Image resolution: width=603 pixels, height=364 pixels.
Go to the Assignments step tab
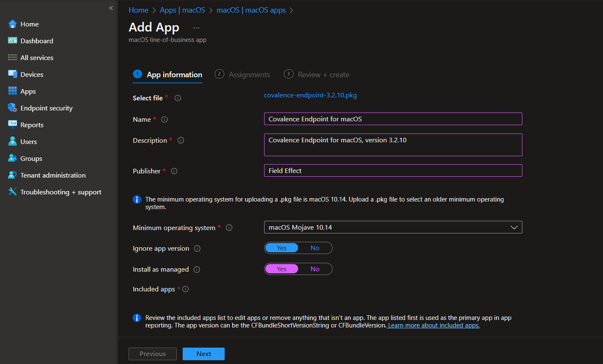click(242, 75)
